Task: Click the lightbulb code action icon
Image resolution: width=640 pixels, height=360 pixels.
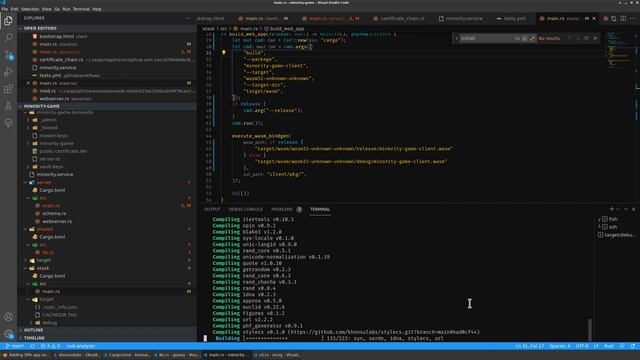Action: (x=224, y=53)
